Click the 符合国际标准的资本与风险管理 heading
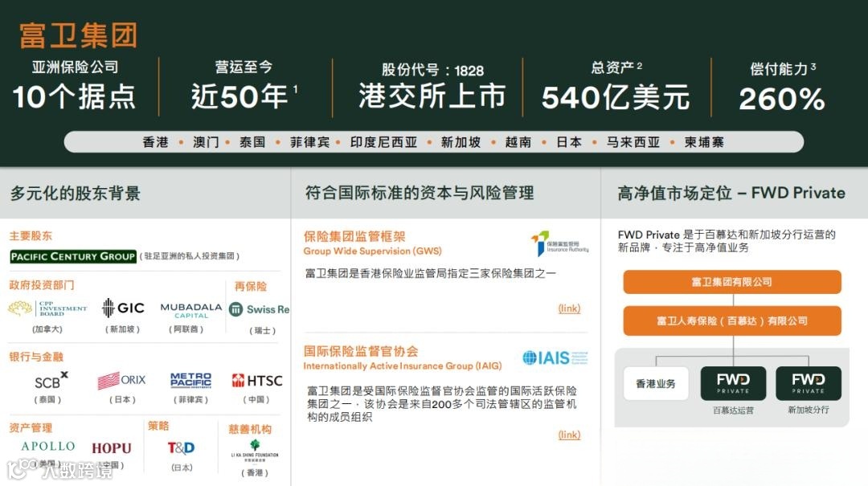The image size is (868, 486). click(x=420, y=193)
